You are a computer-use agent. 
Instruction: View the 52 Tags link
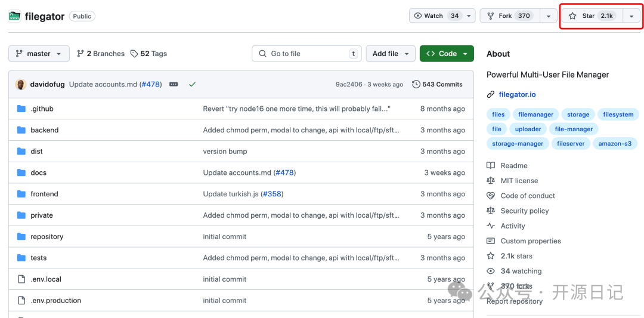(x=148, y=54)
